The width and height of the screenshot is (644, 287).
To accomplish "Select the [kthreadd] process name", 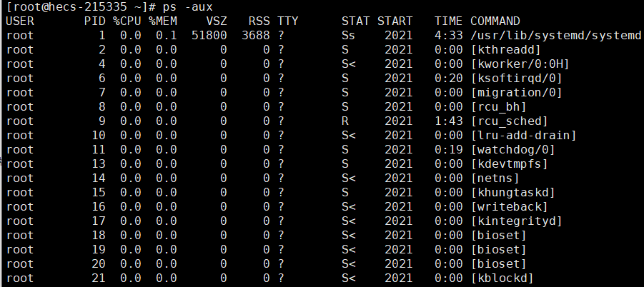I will click(x=505, y=50).
